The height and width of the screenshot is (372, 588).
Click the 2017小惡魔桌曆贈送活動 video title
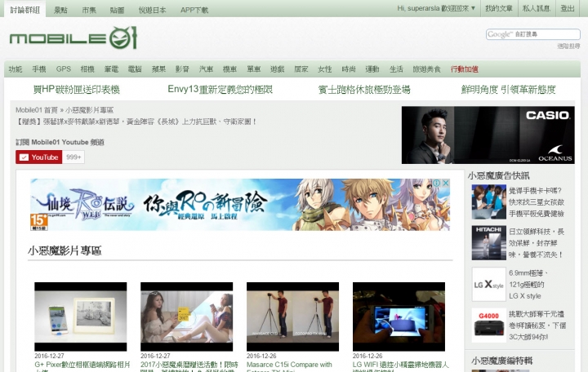[x=189, y=366]
